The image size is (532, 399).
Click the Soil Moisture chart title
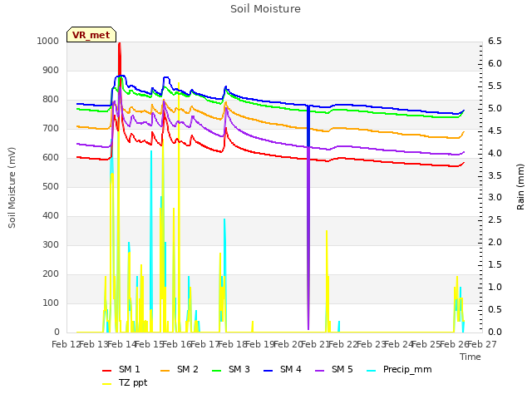(x=266, y=9)
